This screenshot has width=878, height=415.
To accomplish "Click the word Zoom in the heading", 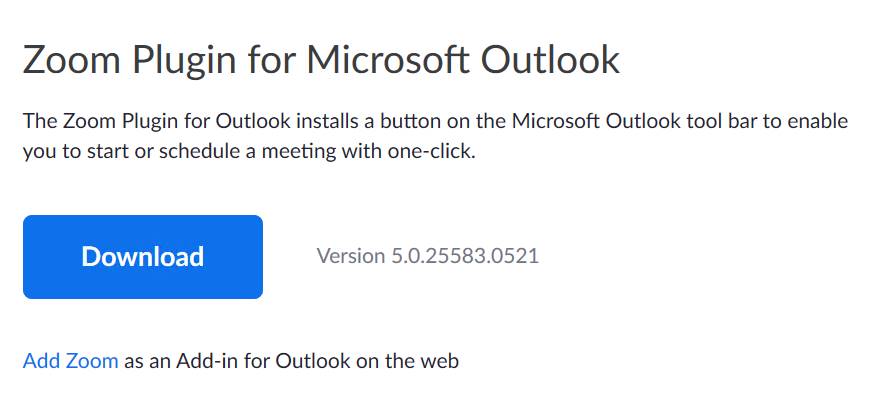I will point(66,60).
